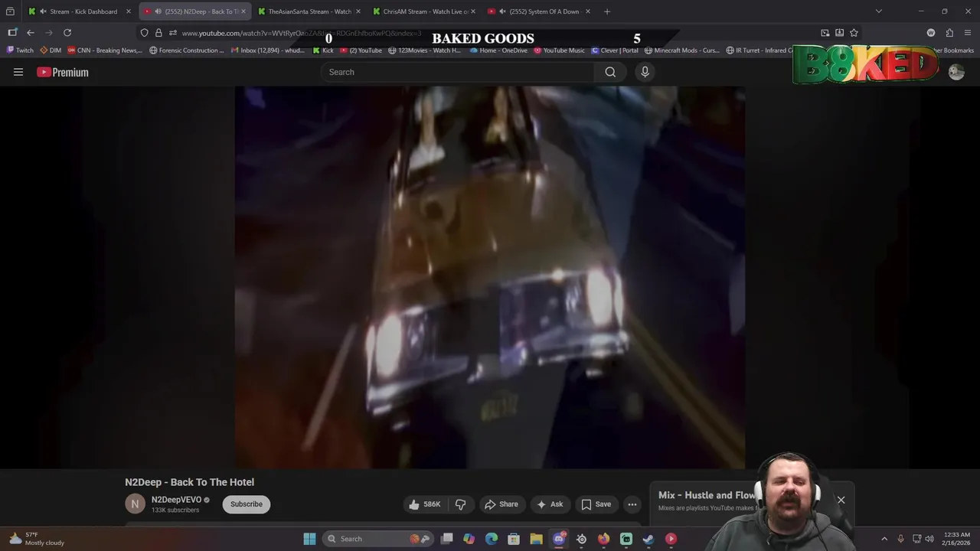Viewport: 980px width, 551px height.
Task: Open the 123Movies bookmark
Action: [425, 51]
